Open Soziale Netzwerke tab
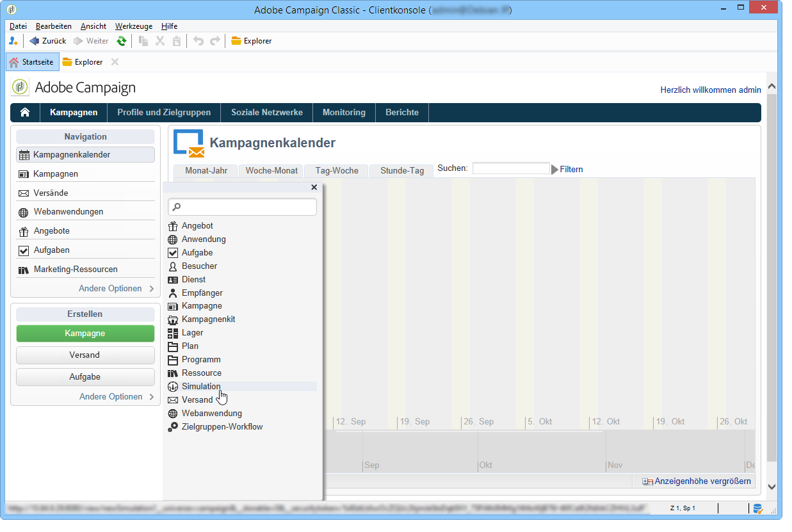Viewport: 792px width, 532px height. click(x=267, y=113)
